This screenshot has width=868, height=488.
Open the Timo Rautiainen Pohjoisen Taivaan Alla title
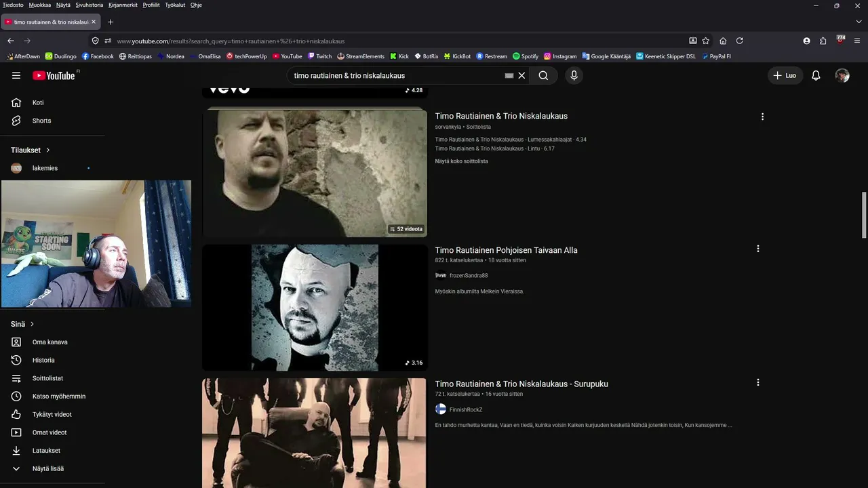[507, 250]
